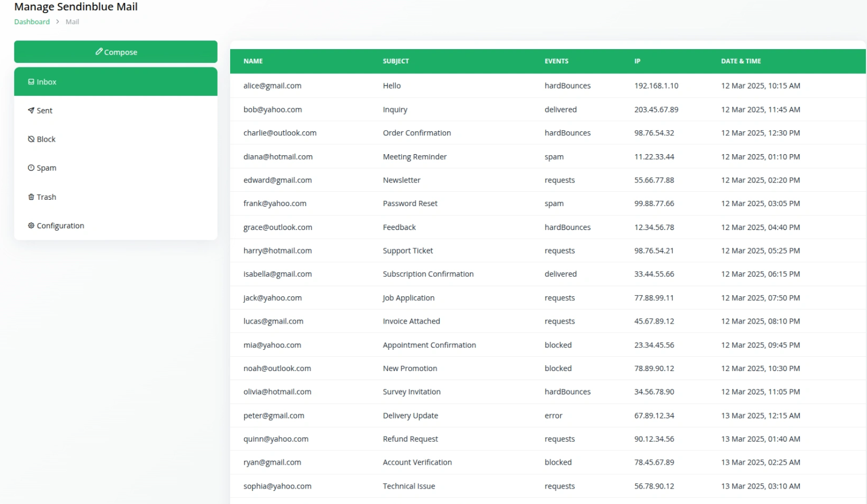Click the Technical Issue subject
Viewport: 867px width, 504px height.
[x=409, y=486]
